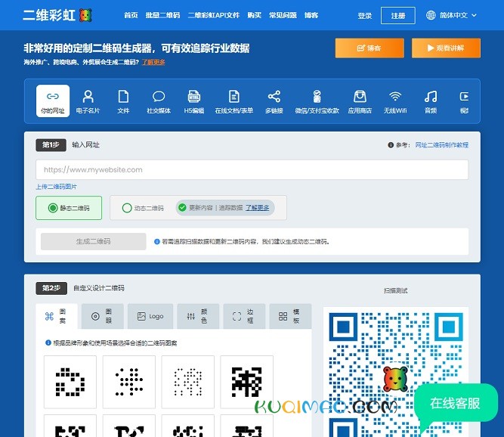504x437 pixels.
Task: Click the 二维彩虹 site title
Action: tap(49, 15)
